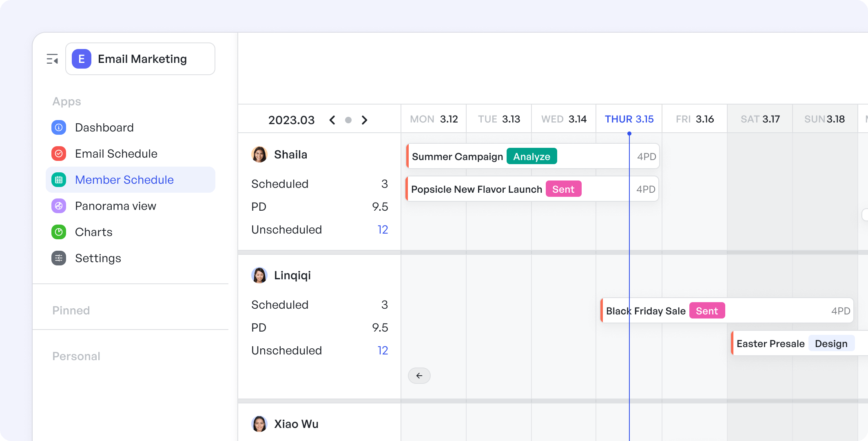Image resolution: width=868 pixels, height=441 pixels.
Task: Open Linqiqi's member name
Action: (x=292, y=275)
